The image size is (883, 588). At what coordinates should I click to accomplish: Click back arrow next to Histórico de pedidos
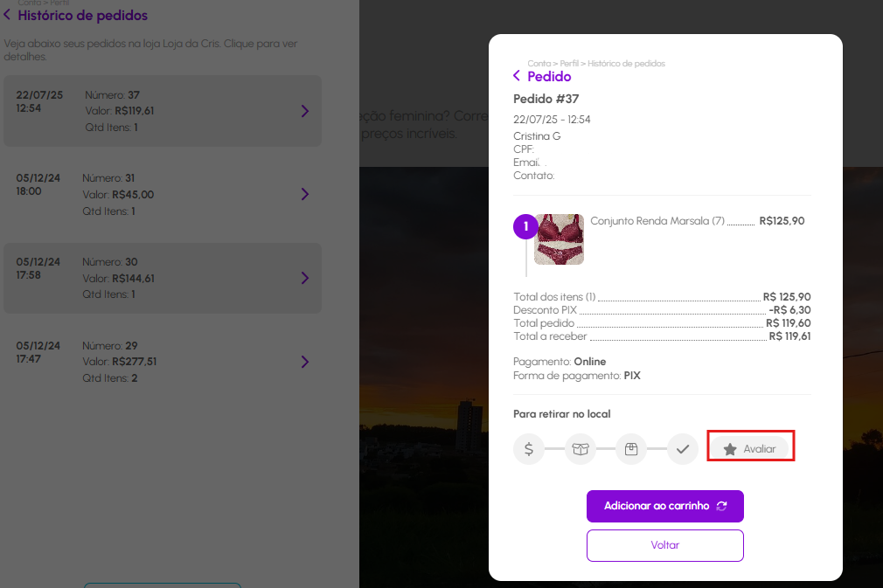pyautogui.click(x=9, y=15)
